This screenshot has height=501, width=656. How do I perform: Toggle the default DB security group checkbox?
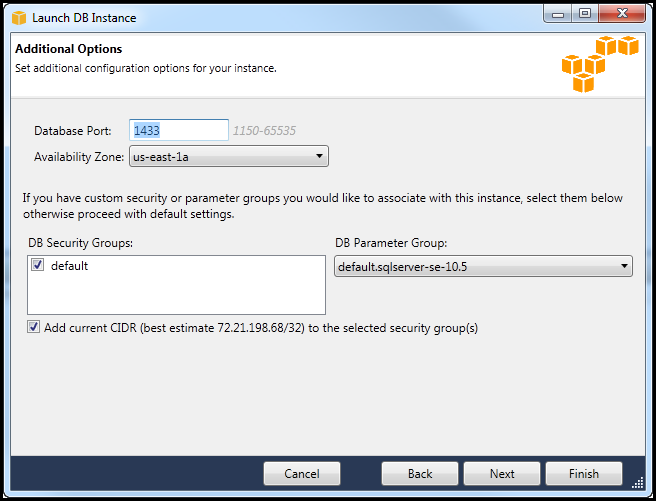(x=38, y=266)
